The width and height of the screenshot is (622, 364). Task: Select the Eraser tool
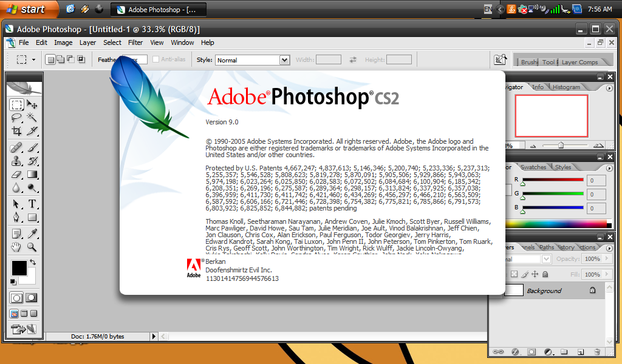[x=16, y=174]
